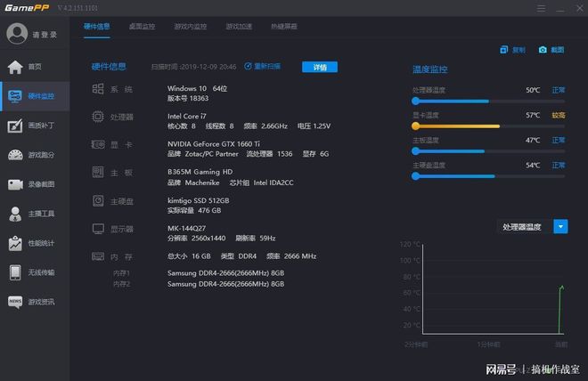Click the 16 GB total memory value

coord(201,256)
